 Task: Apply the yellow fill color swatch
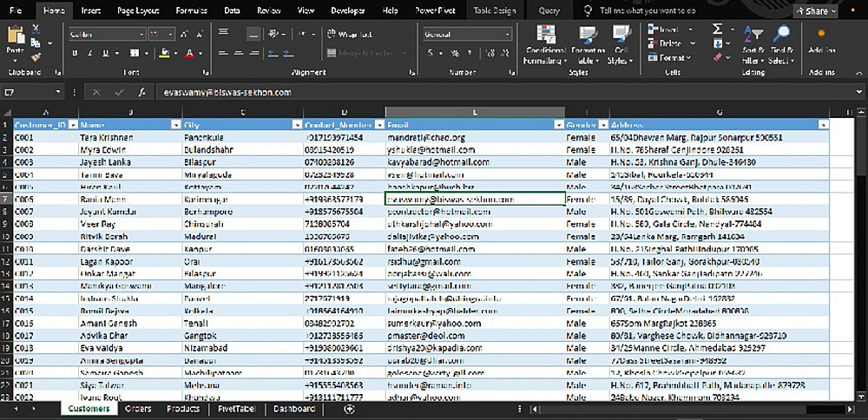point(162,54)
